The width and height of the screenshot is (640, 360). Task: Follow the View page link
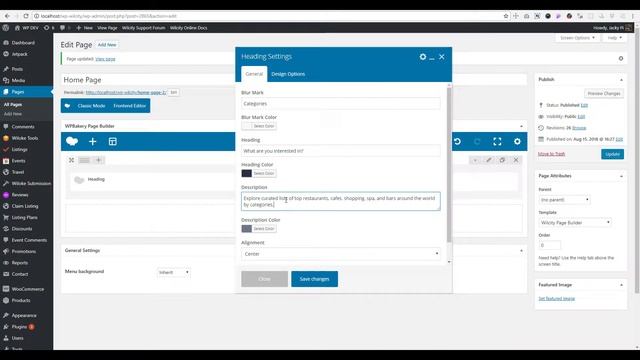[105, 59]
